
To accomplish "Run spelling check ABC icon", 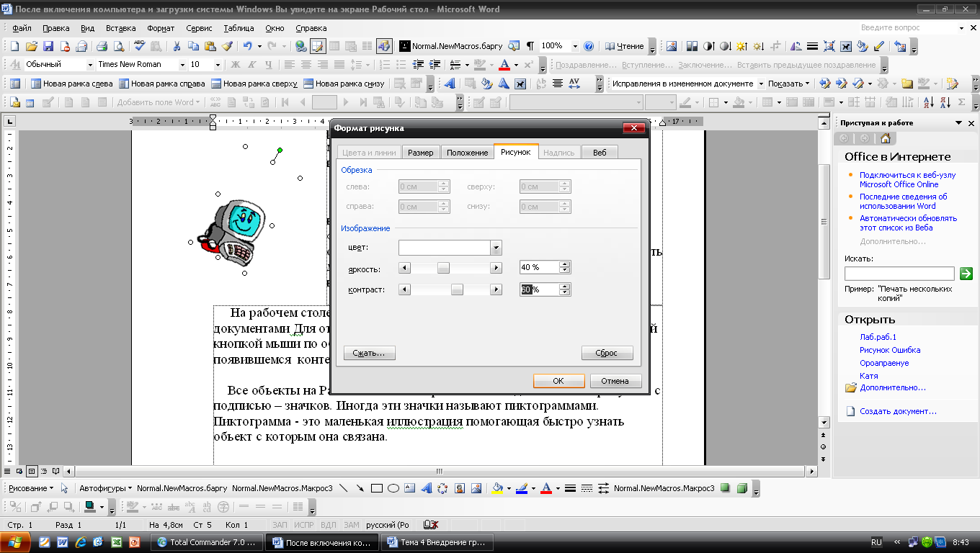I will [139, 46].
